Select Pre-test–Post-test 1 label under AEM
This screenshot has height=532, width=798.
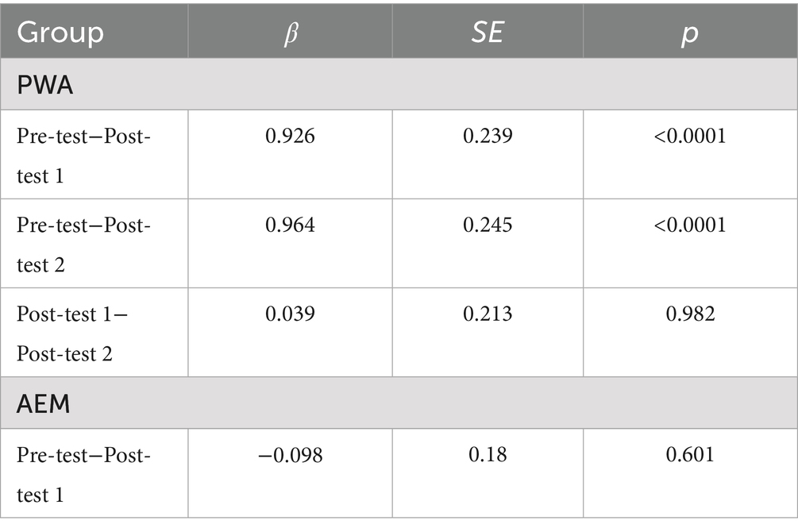83,474
